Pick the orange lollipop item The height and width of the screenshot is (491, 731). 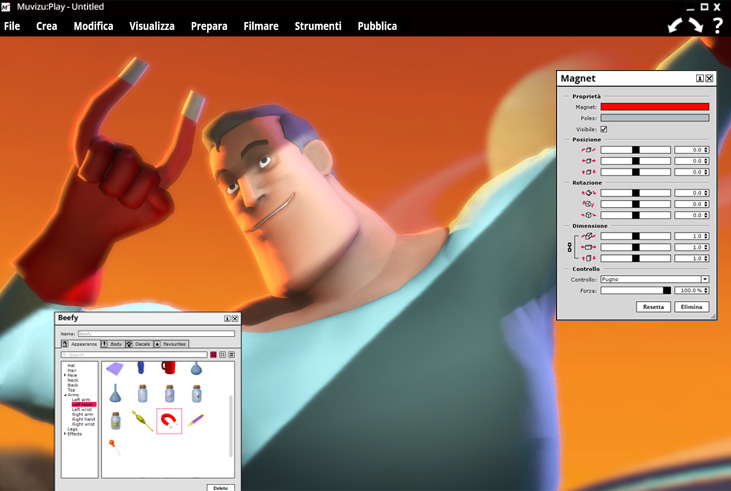point(114,447)
